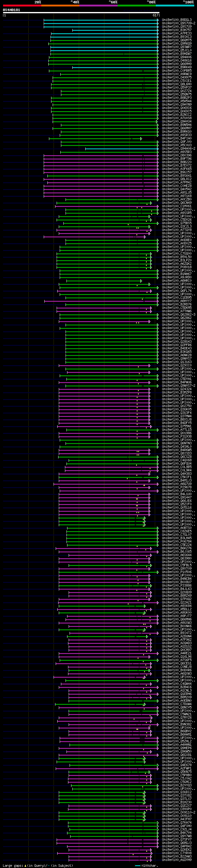
Task: Select the UniRef100_P08018 label
Action: click(x=177, y=267)
